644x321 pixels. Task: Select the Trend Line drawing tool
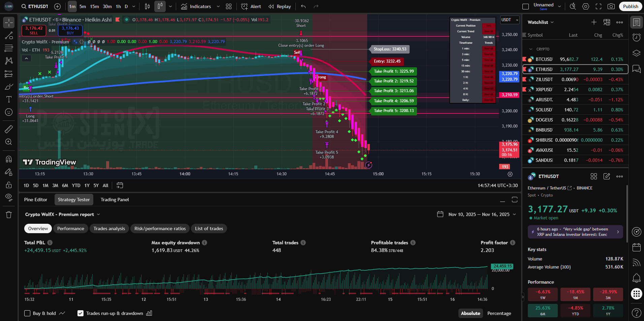(x=9, y=36)
